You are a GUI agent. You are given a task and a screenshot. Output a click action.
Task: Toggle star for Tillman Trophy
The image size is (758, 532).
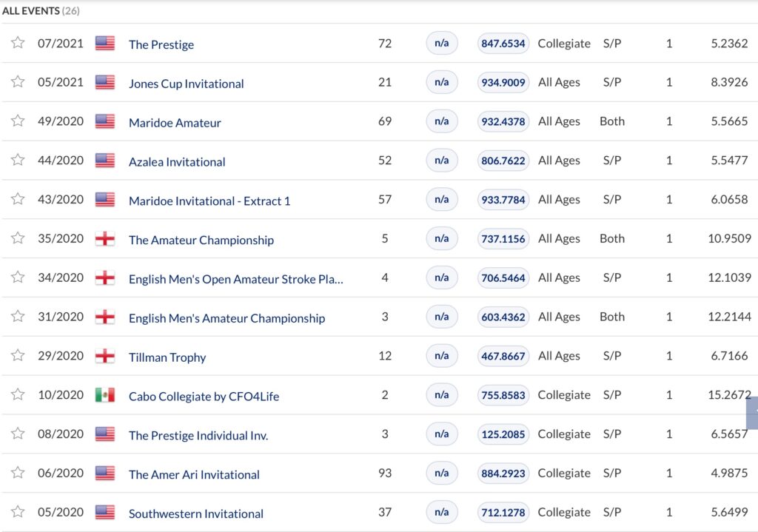[18, 356]
